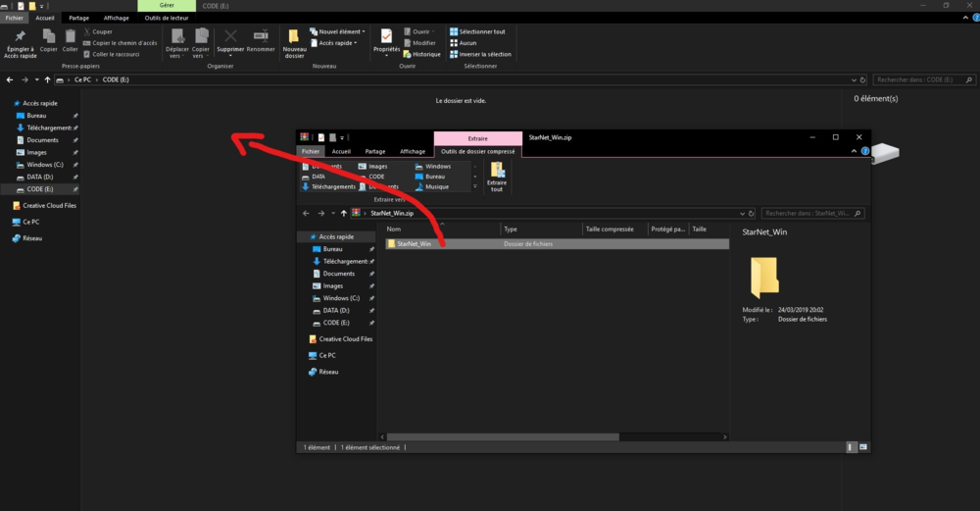Open address bar dropdown in StarNet_Win.zip window
Viewport: 980px width, 511px height.
(x=742, y=213)
